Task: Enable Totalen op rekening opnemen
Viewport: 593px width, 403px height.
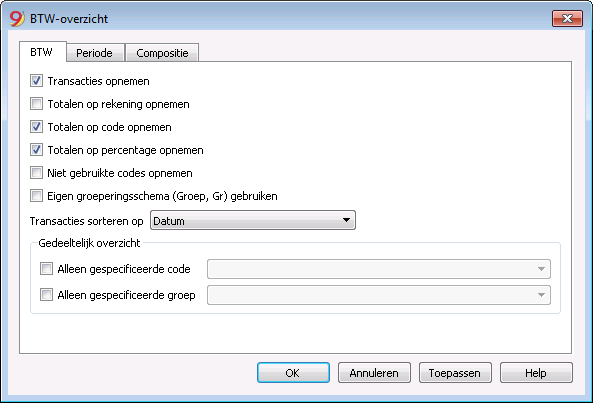Action: coord(36,104)
